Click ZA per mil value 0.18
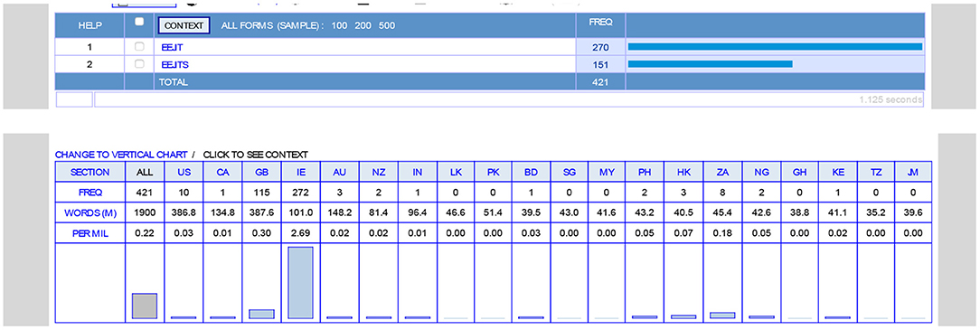Viewport: 980px width, 330px height. (721, 232)
